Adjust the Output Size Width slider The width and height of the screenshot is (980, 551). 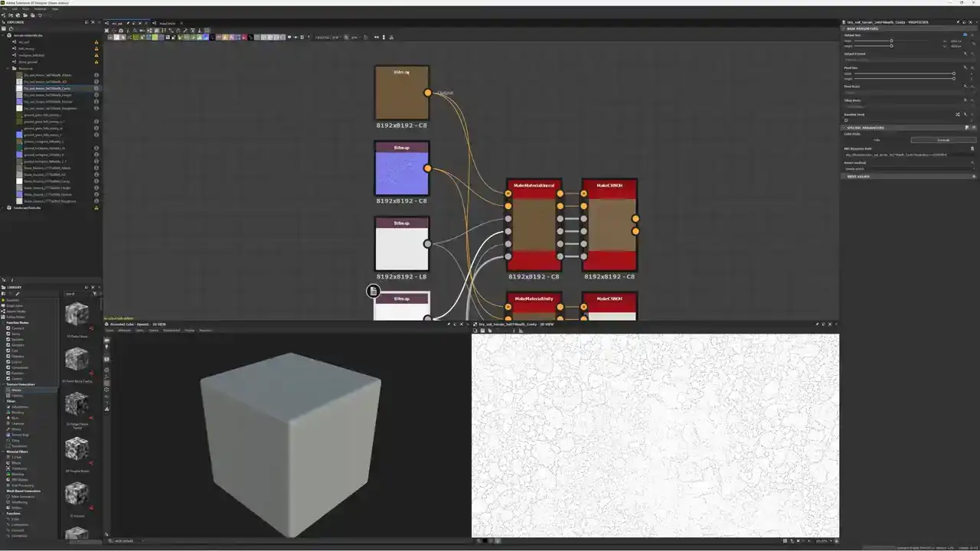tap(891, 41)
